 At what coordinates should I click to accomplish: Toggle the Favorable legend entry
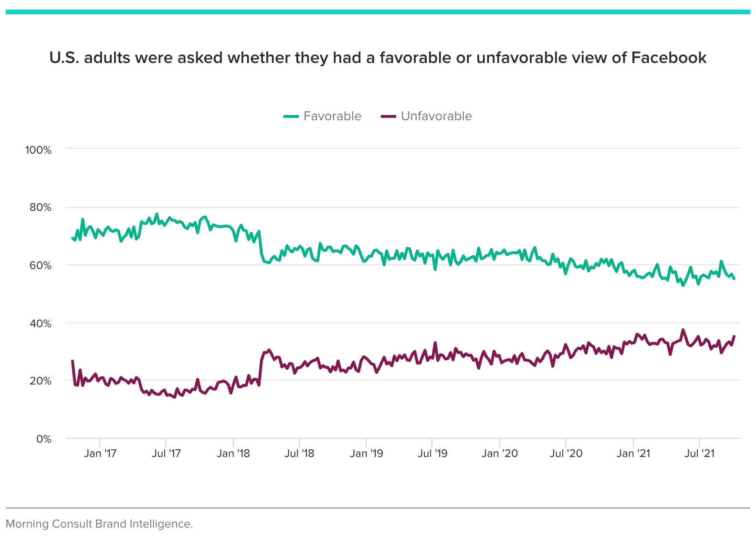(323, 116)
